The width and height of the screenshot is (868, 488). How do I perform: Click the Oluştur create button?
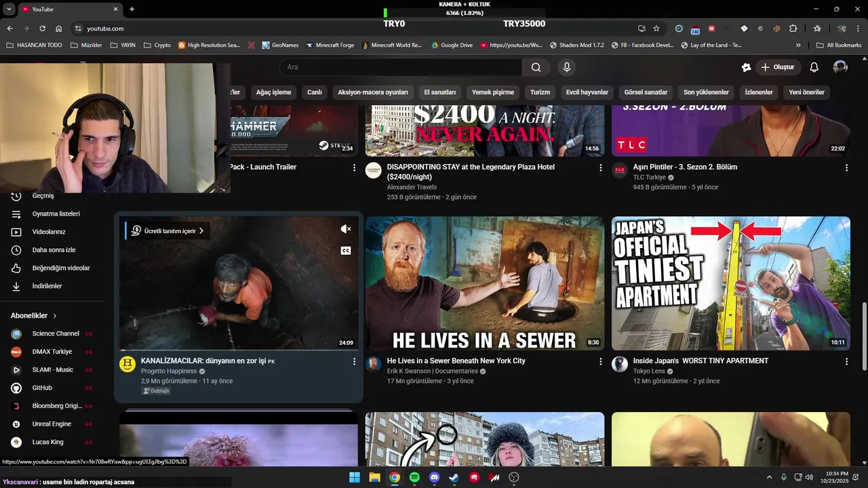[x=777, y=67]
